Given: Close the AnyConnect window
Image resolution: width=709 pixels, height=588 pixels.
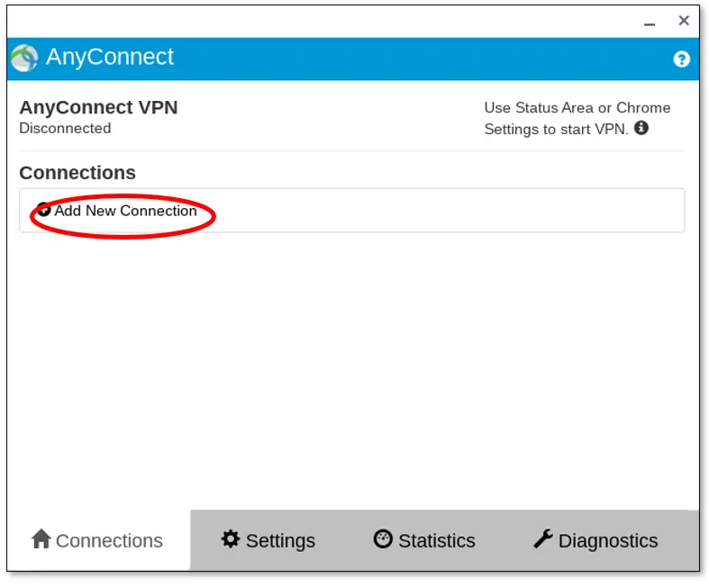Looking at the screenshot, I should point(684,21).
